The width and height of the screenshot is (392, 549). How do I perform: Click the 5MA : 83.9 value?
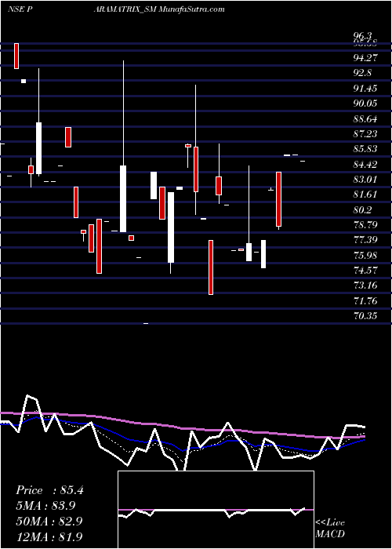pos(45,506)
